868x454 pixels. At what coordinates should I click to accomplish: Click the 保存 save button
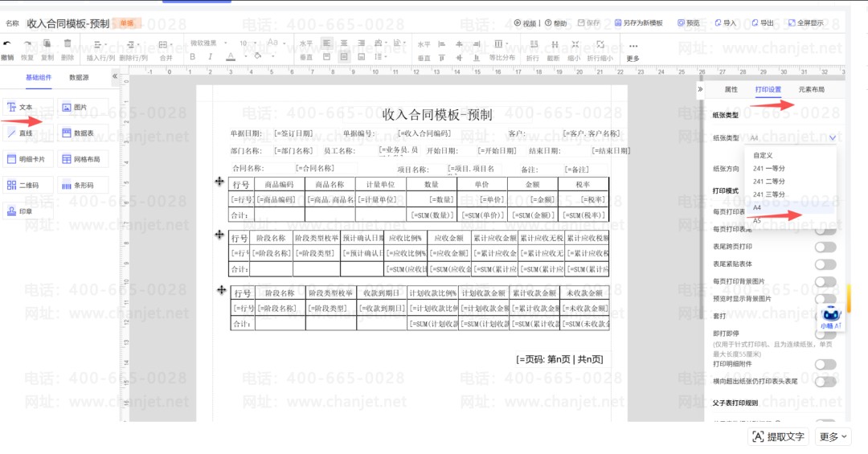pos(588,23)
